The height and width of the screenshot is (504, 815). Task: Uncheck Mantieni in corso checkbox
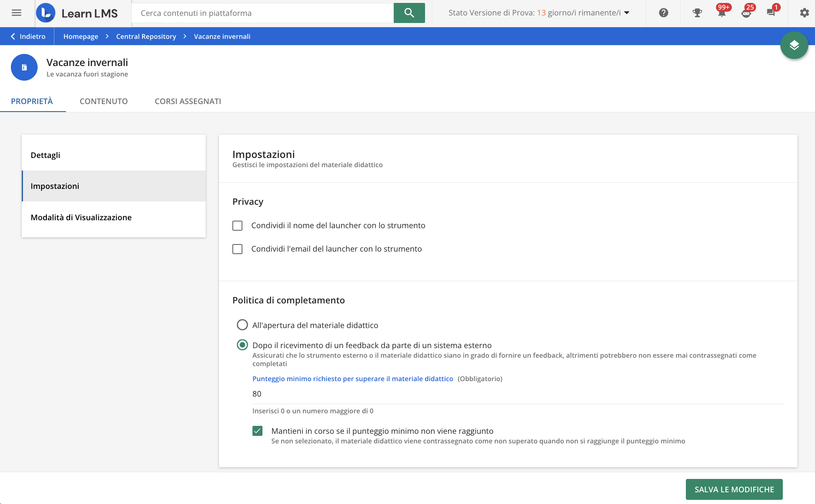click(x=257, y=431)
